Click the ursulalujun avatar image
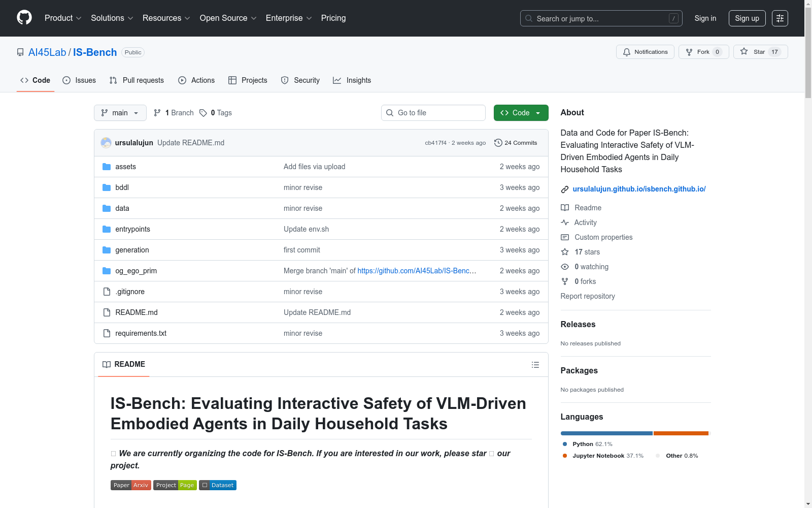 (106, 143)
